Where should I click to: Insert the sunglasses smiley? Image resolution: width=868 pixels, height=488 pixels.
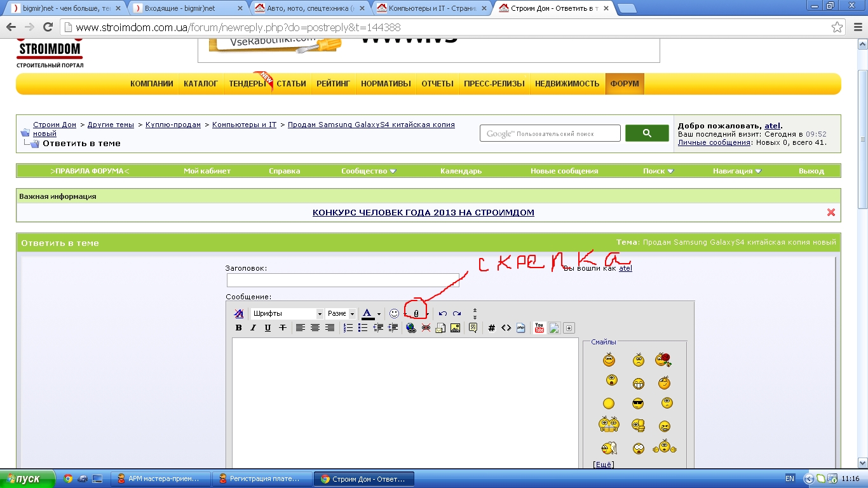[638, 403]
